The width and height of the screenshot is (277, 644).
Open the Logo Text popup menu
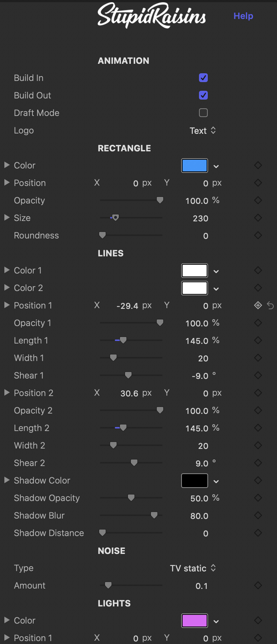pos(203,131)
